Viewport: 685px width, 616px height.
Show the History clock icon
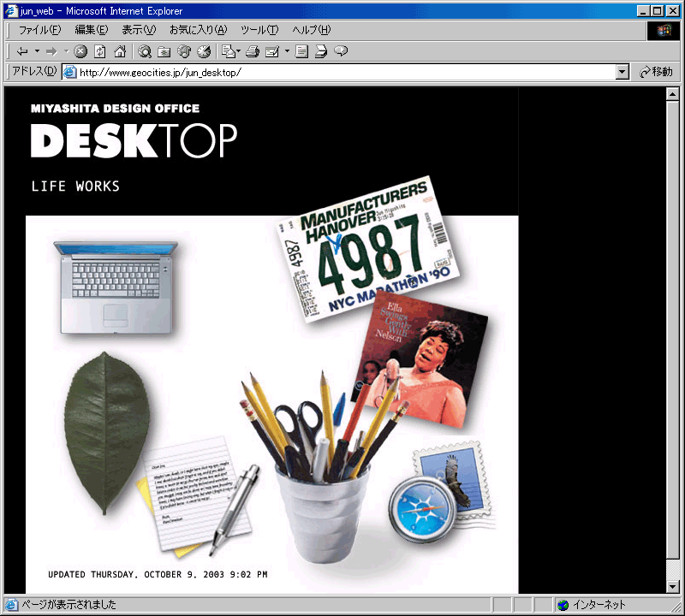(x=204, y=51)
